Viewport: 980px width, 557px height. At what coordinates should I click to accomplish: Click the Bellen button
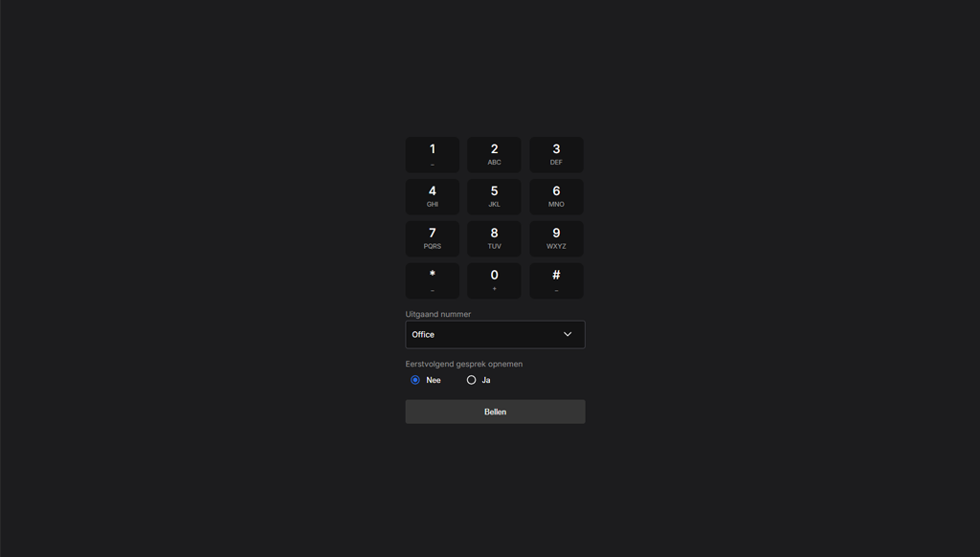click(495, 412)
